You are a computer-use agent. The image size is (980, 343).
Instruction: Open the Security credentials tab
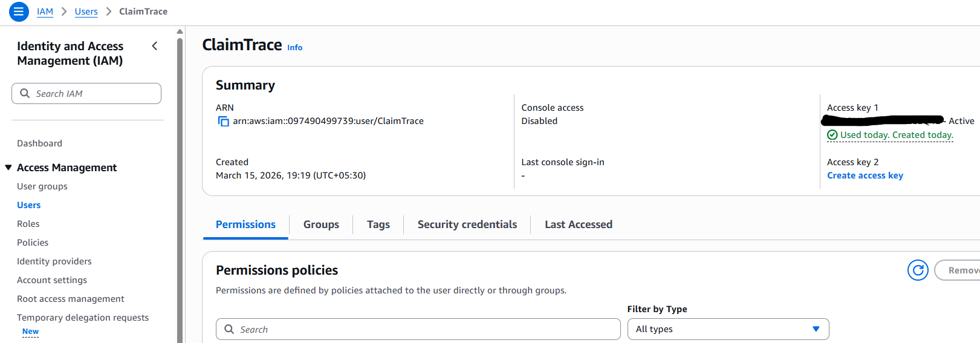click(467, 224)
